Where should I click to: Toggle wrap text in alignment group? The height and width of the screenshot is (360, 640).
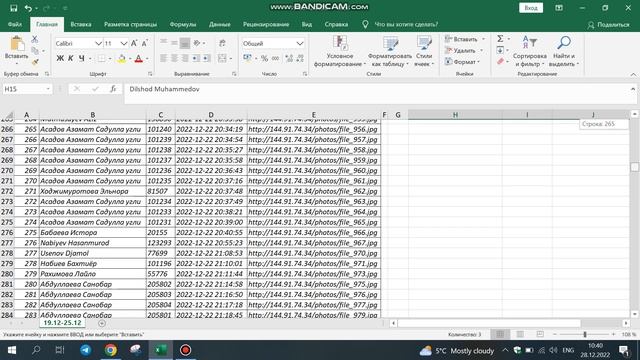click(222, 43)
